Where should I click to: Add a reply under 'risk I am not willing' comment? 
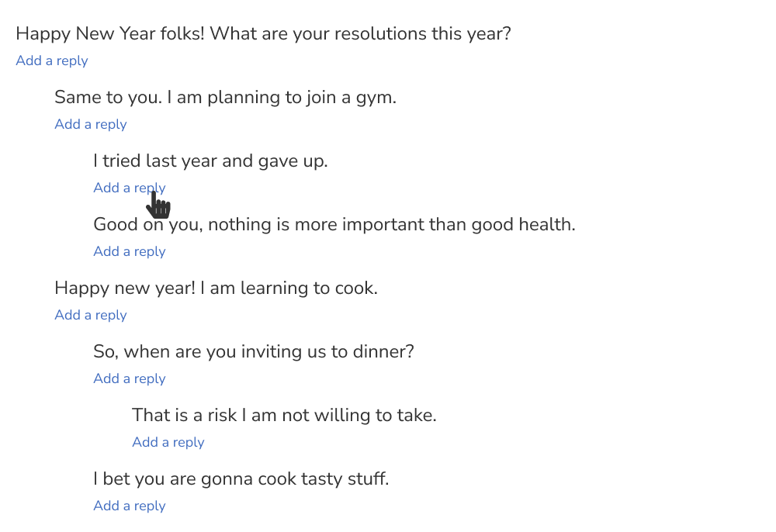[168, 442]
